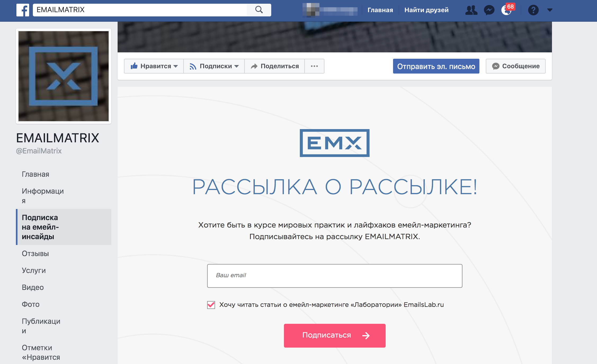Click the Ваш email input field

(335, 276)
